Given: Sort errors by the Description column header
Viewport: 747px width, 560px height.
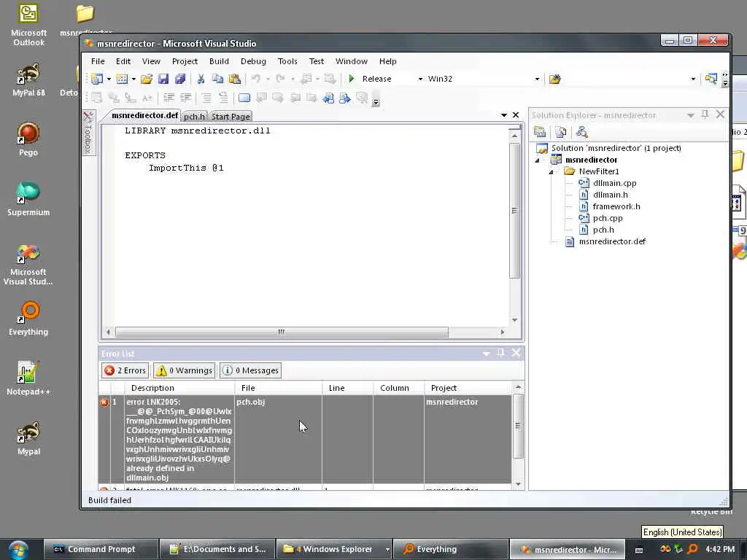Looking at the screenshot, I should [179, 388].
